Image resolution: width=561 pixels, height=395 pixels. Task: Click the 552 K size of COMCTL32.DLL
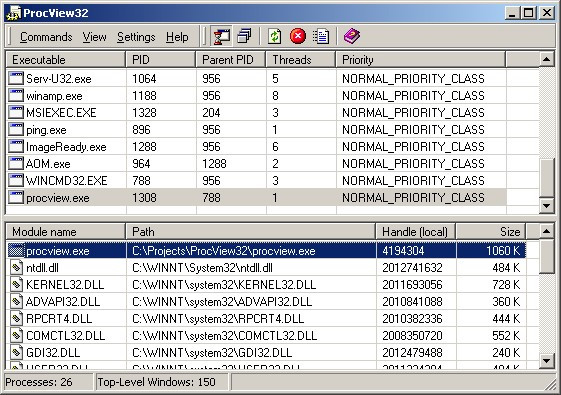tap(506, 336)
